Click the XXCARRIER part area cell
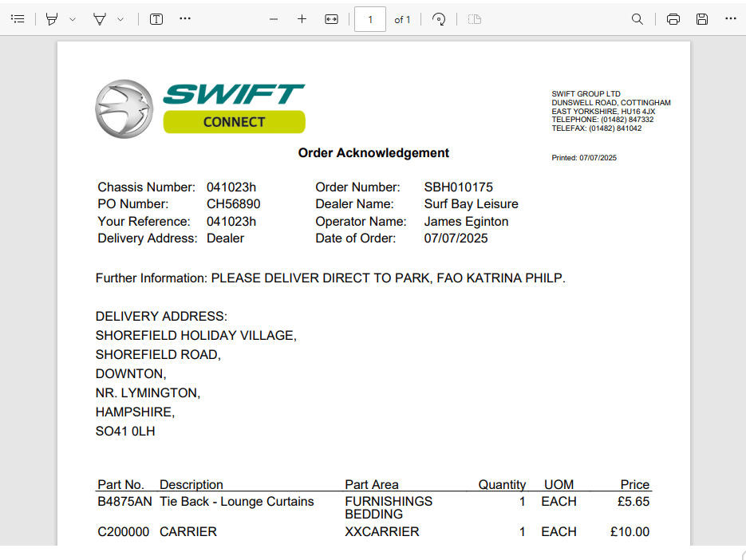This screenshot has width=746, height=560. point(382,532)
